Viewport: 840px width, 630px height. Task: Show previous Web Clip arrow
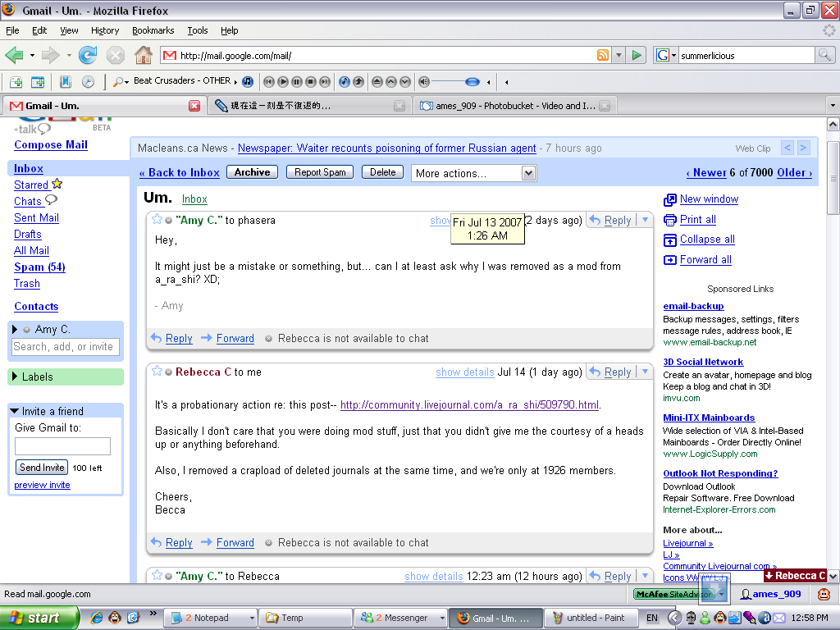click(x=787, y=148)
